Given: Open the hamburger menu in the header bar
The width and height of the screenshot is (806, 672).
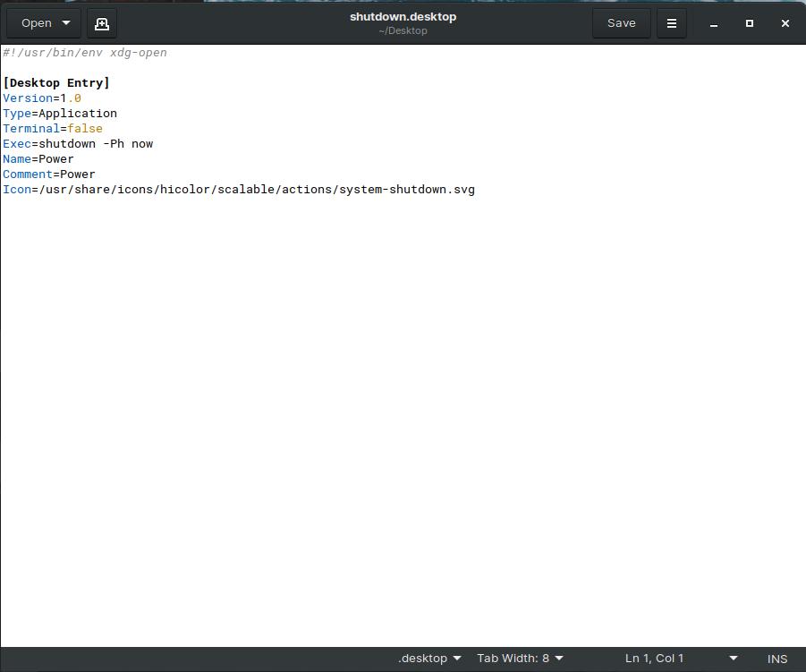Looking at the screenshot, I should [671, 23].
